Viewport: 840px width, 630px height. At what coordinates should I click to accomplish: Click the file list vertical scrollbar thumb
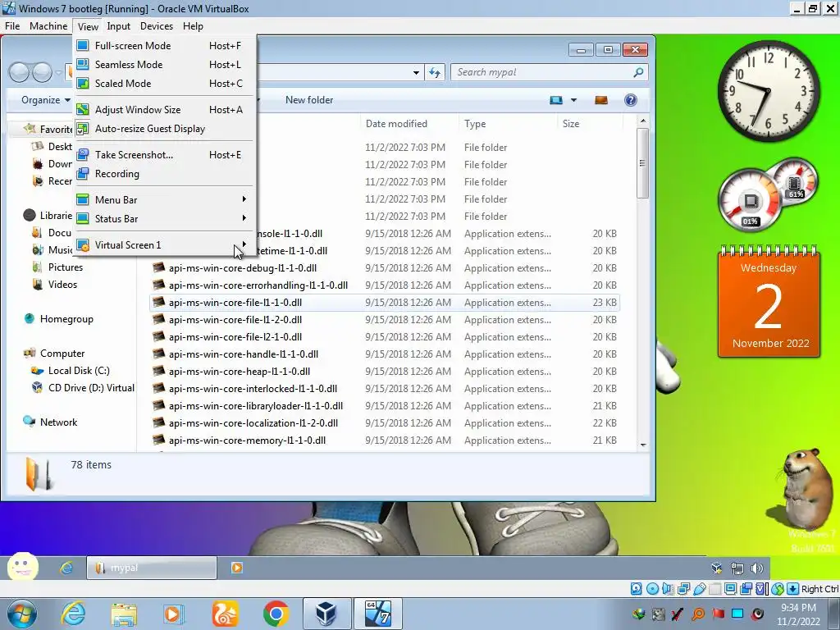pyautogui.click(x=642, y=163)
